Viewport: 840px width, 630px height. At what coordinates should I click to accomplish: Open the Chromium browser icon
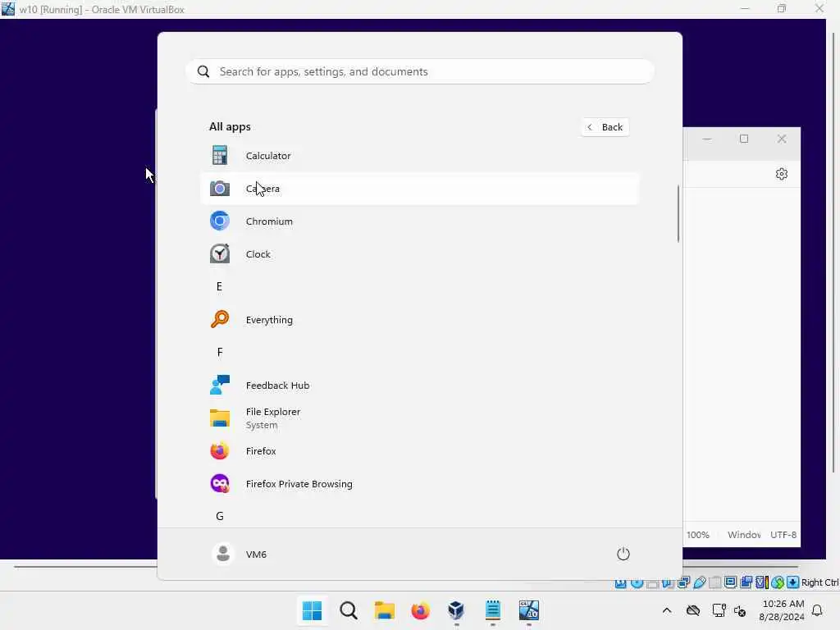[220, 221]
